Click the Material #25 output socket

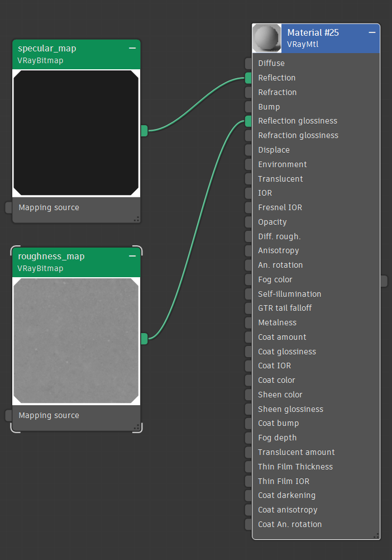pos(384,281)
